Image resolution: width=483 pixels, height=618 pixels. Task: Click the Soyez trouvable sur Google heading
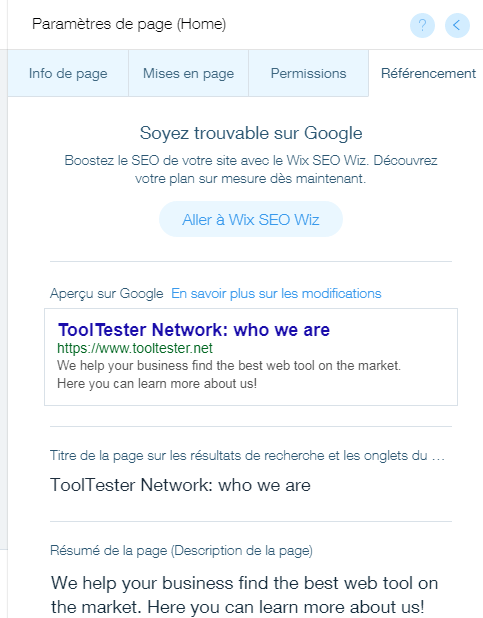click(251, 133)
